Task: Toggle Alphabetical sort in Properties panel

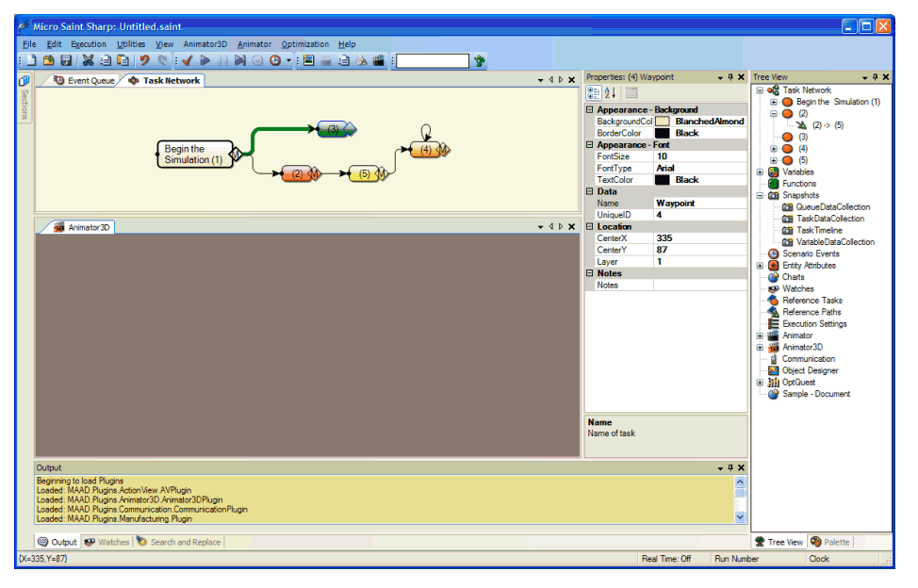Action: (x=610, y=92)
